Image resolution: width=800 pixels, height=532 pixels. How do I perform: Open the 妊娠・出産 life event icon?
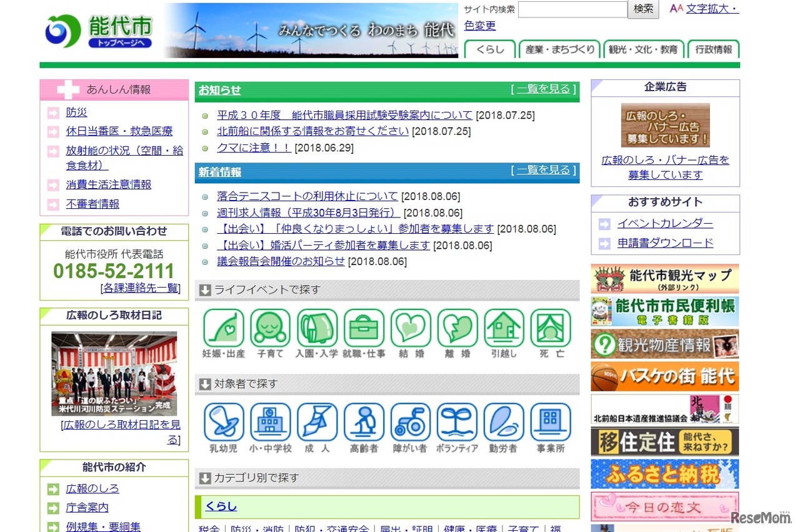click(224, 334)
